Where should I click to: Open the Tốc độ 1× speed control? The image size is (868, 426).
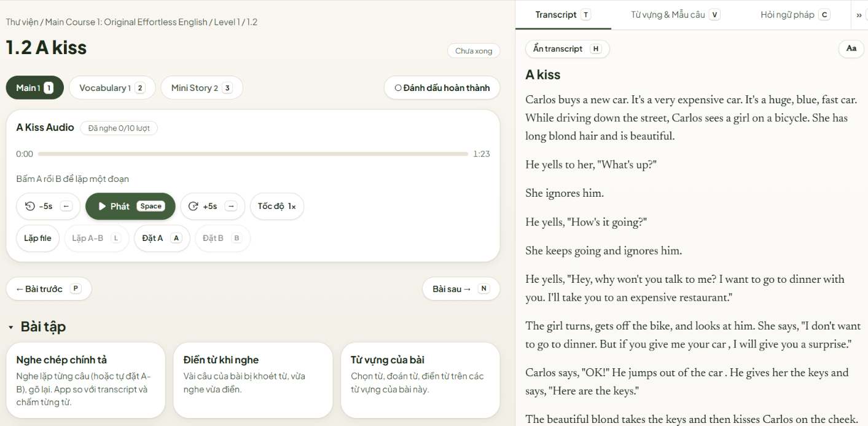click(277, 207)
